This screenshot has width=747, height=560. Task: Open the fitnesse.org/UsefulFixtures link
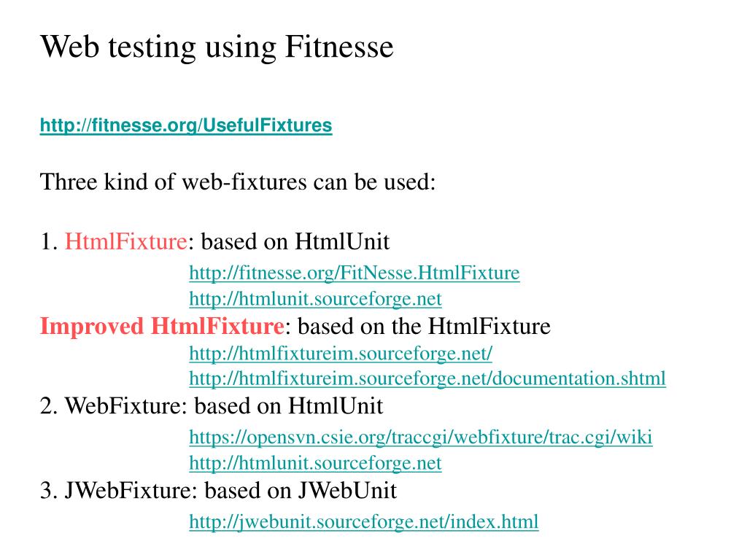(186, 125)
